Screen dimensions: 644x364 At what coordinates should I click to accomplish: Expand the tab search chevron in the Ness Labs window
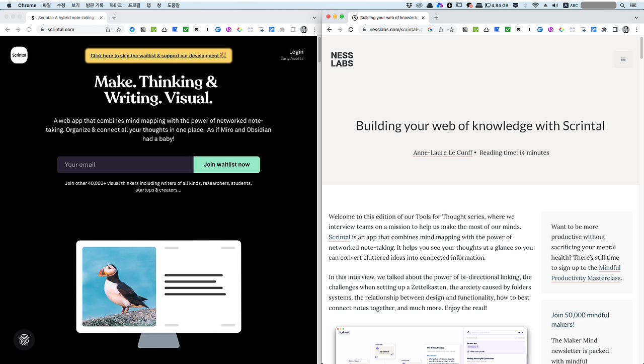click(x=637, y=18)
